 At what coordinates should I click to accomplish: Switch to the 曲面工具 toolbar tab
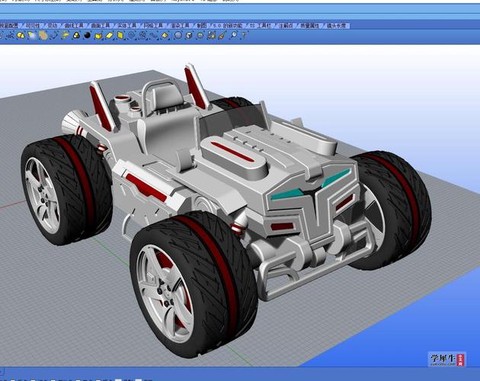pos(102,26)
